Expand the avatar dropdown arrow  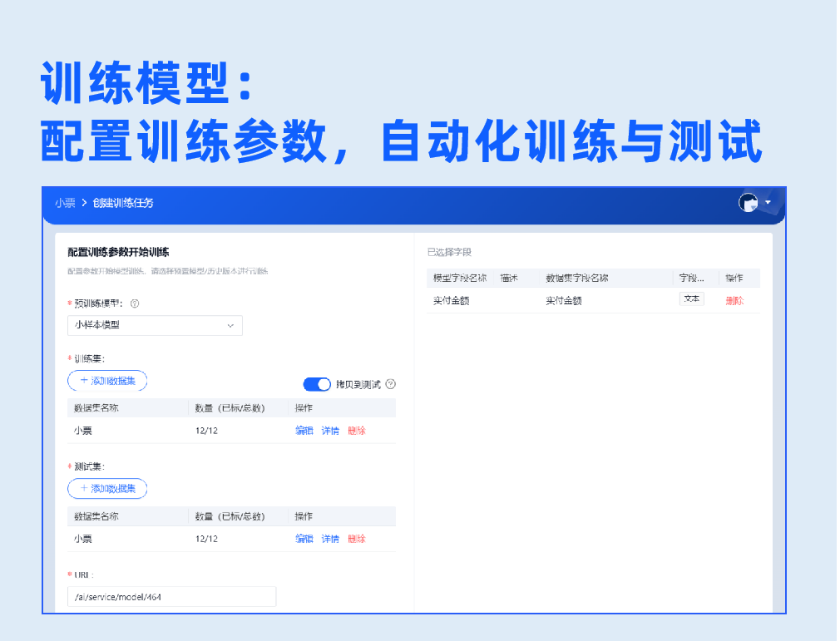tap(768, 202)
